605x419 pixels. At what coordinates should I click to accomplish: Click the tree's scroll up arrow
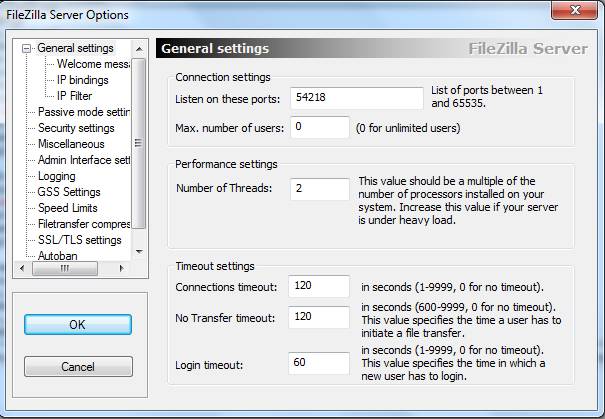point(139,49)
